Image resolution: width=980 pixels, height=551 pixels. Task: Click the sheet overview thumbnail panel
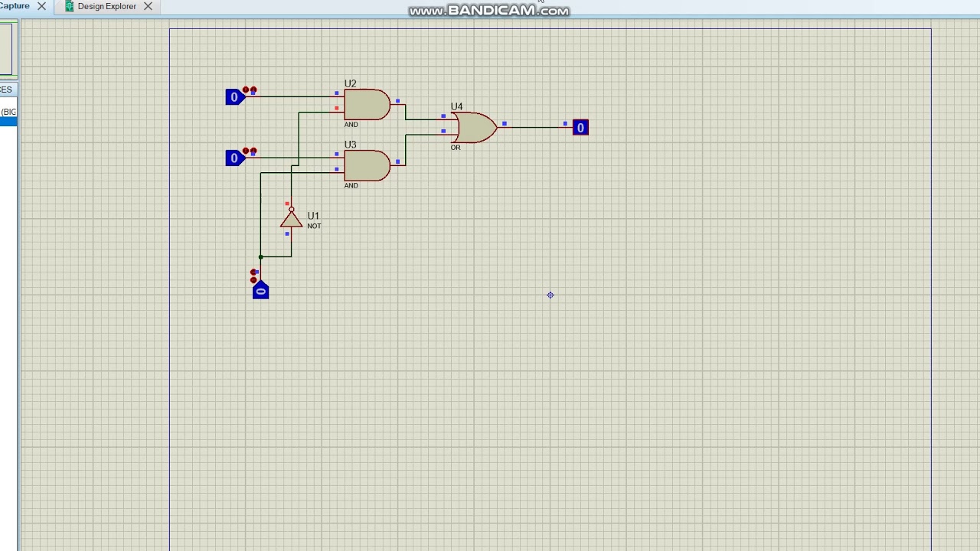click(x=6, y=49)
